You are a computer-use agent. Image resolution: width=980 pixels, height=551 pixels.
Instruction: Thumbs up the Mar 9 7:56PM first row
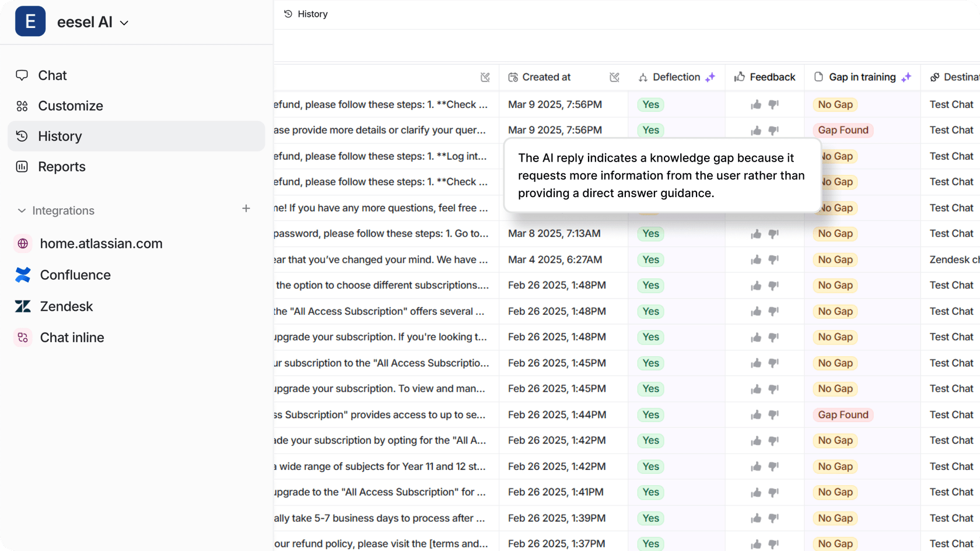click(x=756, y=104)
